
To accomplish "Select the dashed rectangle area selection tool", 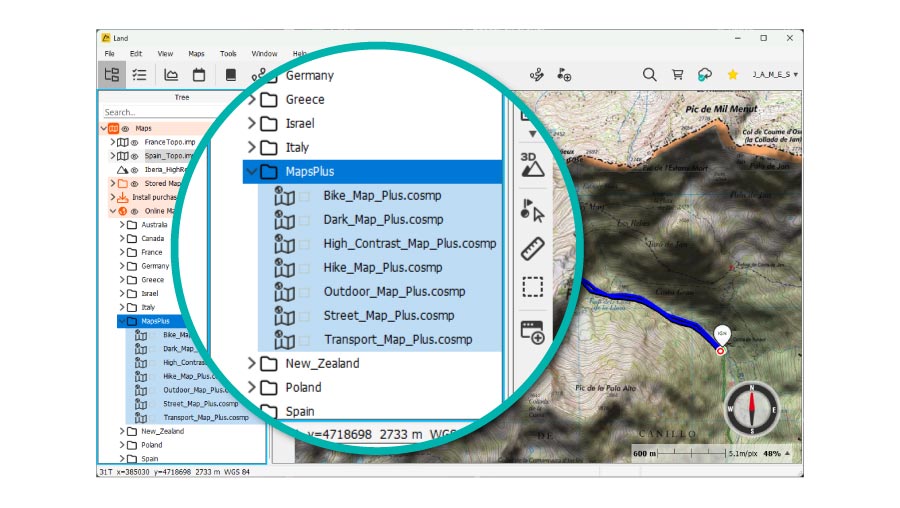I will [532, 286].
